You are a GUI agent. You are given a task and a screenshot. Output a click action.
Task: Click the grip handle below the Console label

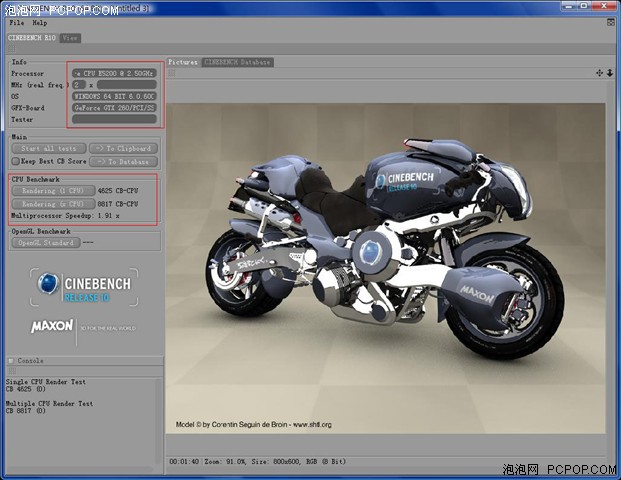point(12,371)
